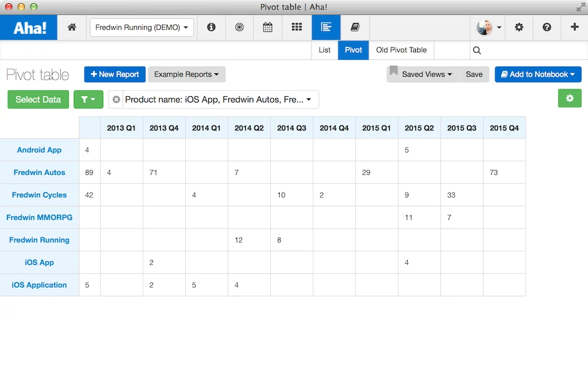Open the Fredwin MMORPG row link

tap(39, 218)
